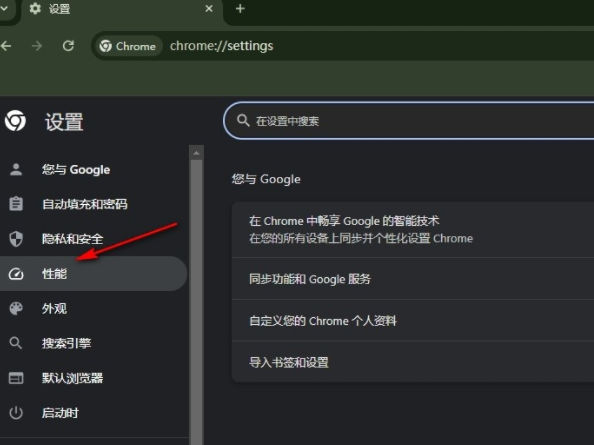
Task: Open the 性能 section
Action: coord(94,274)
